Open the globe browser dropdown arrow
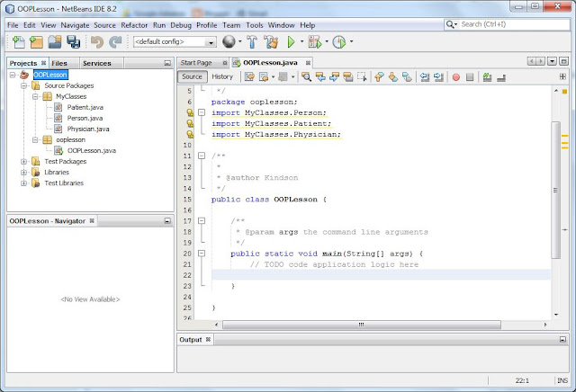The image size is (576, 392). 240,41
